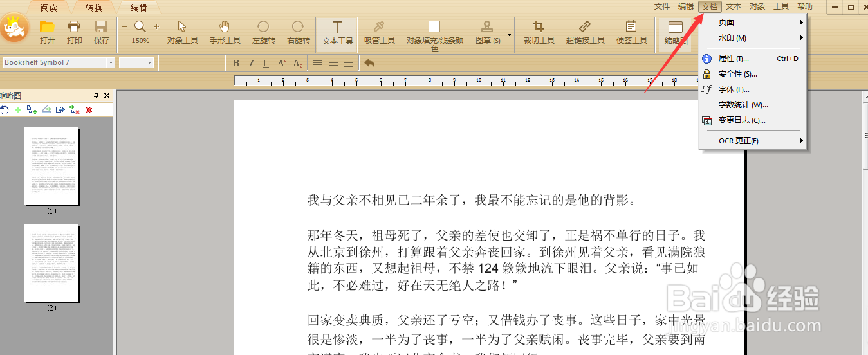Switch to the 编辑 tab
The image size is (868, 355).
(139, 8)
